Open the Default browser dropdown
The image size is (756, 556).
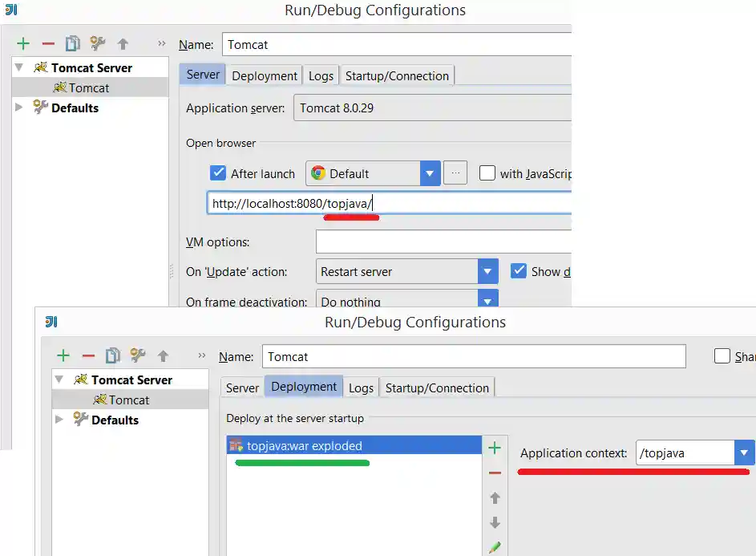(x=430, y=173)
